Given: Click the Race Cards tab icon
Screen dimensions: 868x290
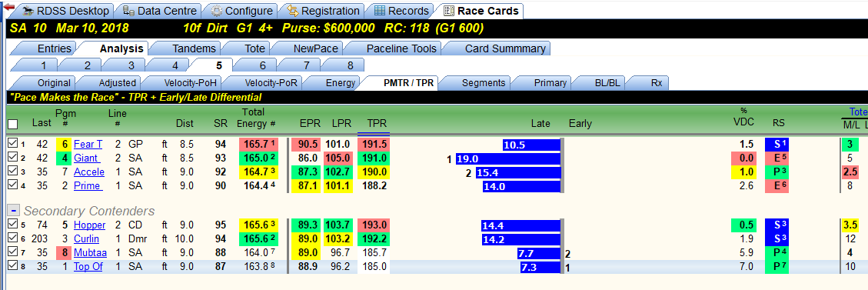Looking at the screenshot, I should tap(448, 11).
